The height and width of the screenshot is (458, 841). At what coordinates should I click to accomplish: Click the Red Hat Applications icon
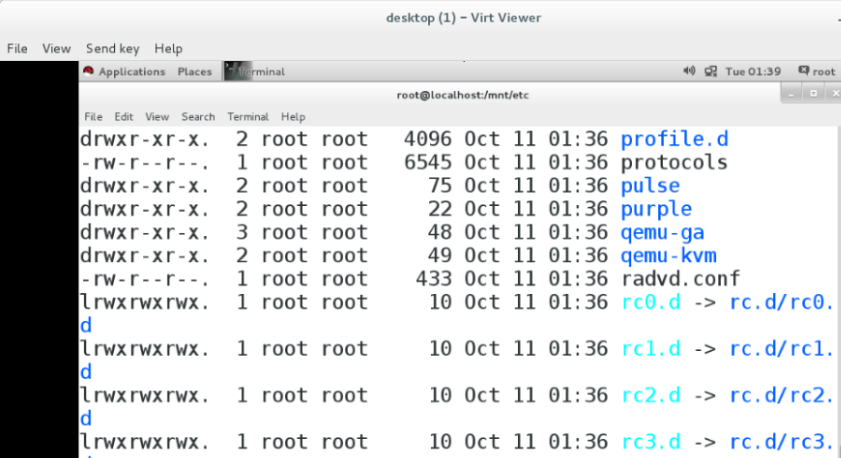(x=88, y=71)
